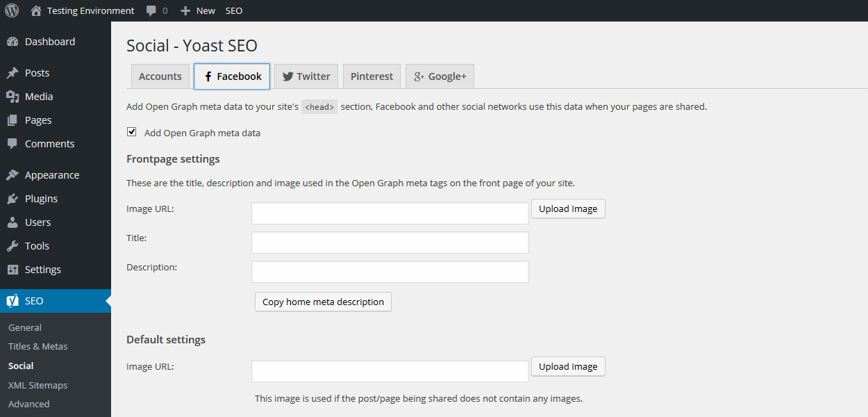
Task: Upload Image for Frontpage settings
Action: [x=568, y=208]
